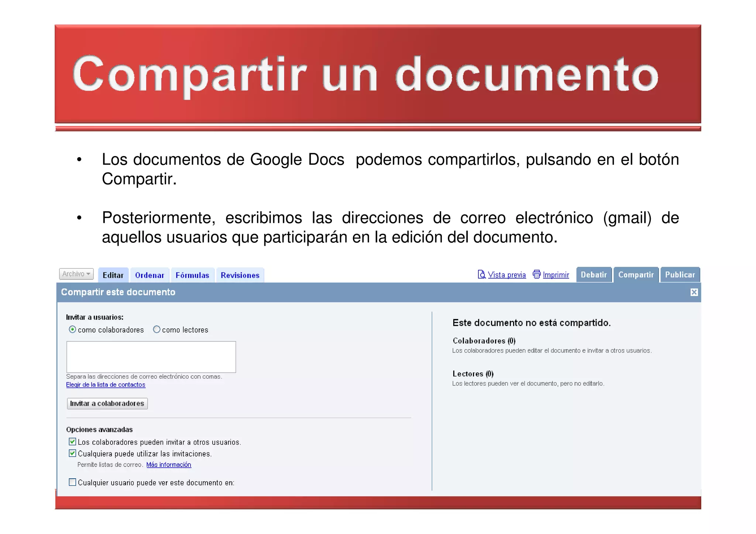
Task: Click the Invitar a colaboradores button
Action: (x=107, y=403)
